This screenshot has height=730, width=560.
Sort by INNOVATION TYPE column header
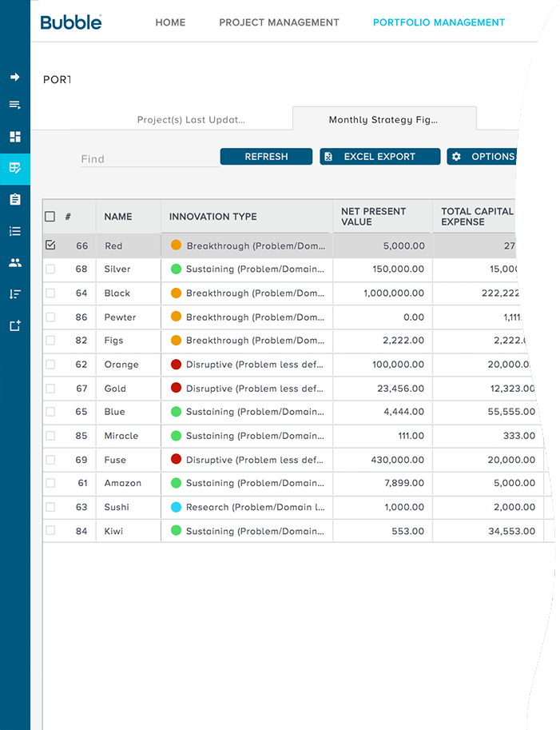[x=213, y=217]
